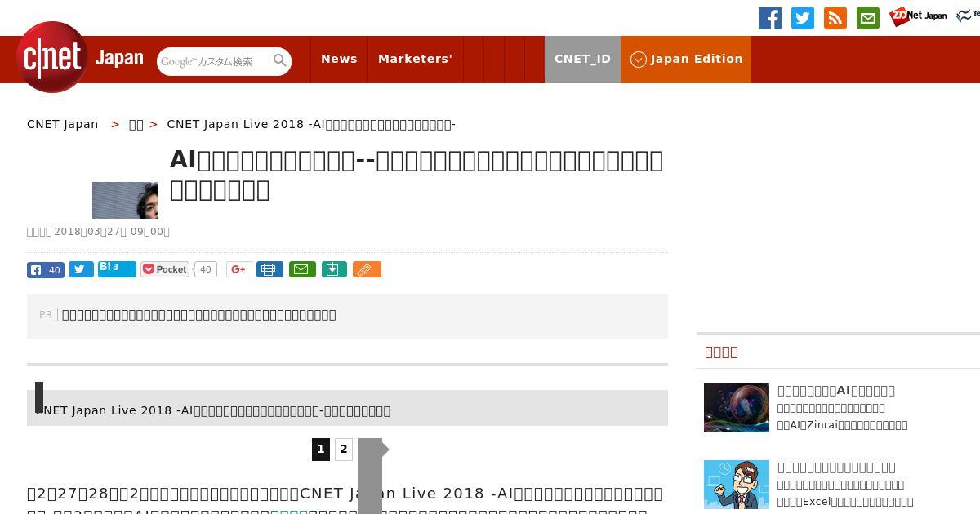This screenshot has height=514, width=980.
Task: Share article on Facebook with 40 count
Action: (46, 270)
